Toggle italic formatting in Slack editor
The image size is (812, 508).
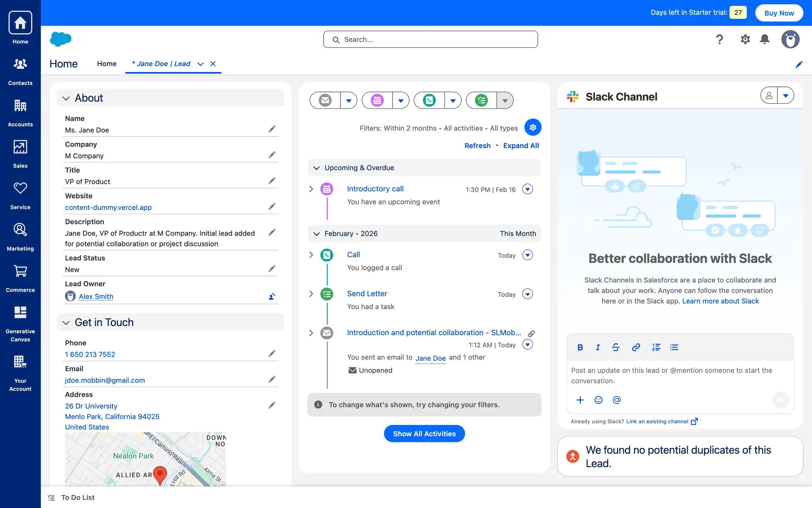[598, 347]
